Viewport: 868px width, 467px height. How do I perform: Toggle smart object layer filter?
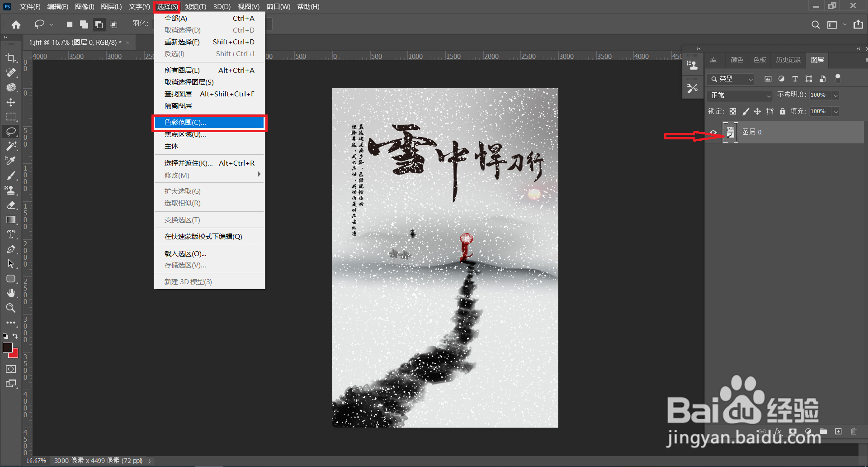tap(822, 79)
